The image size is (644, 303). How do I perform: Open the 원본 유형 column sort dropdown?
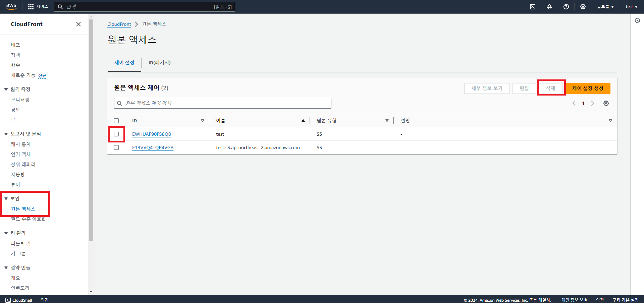(387, 121)
